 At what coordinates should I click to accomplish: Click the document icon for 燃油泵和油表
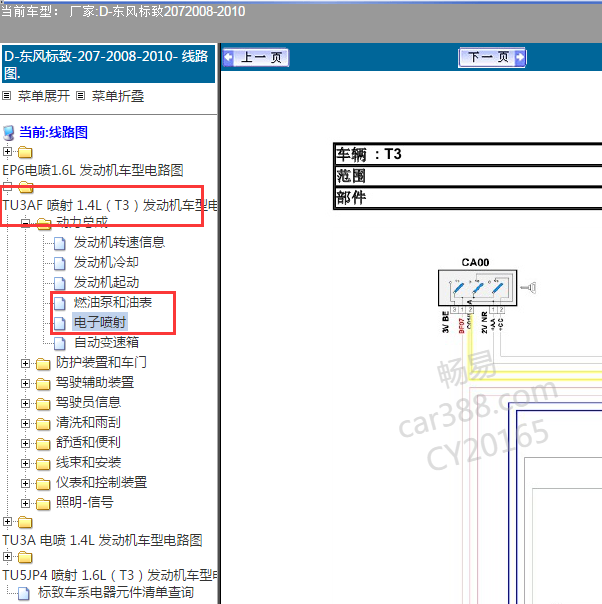60,303
